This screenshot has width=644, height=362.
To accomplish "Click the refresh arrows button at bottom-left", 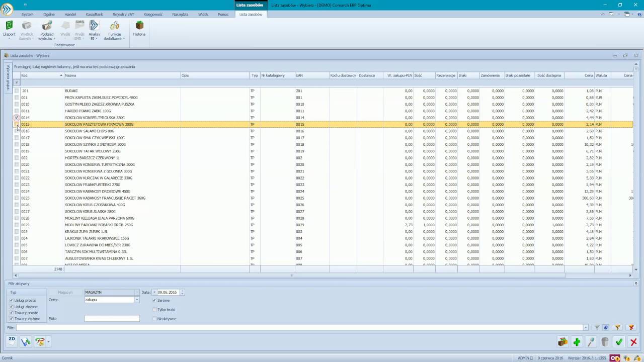I will (40, 342).
